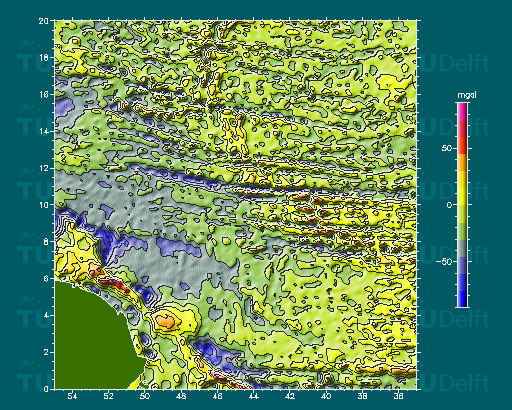This screenshot has width=512, height=410.
Task: Click the deep blue trough at longitude 46, latitude 2
Action: (x=208, y=350)
